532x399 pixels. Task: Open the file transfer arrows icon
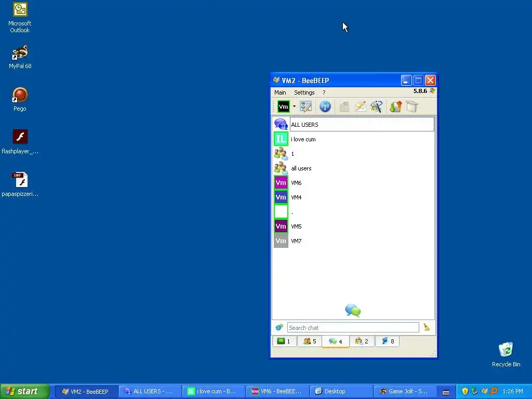pos(395,107)
